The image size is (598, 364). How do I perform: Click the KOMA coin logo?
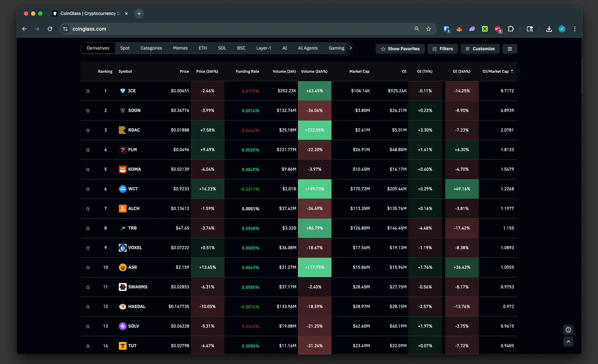click(122, 169)
